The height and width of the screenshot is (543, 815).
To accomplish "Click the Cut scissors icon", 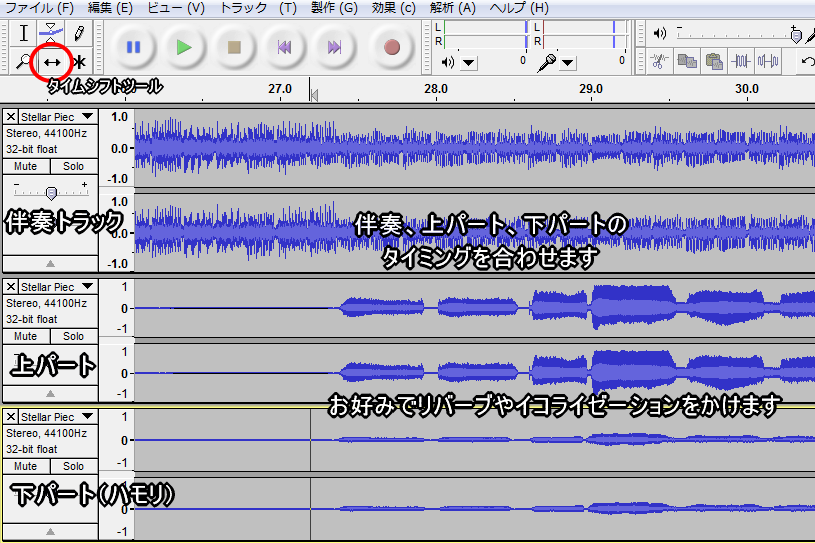I will click(659, 61).
